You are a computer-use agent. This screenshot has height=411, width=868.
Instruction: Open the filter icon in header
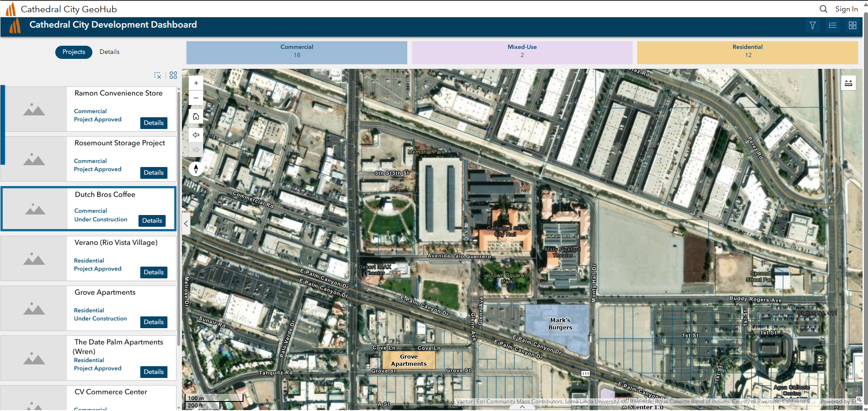813,25
